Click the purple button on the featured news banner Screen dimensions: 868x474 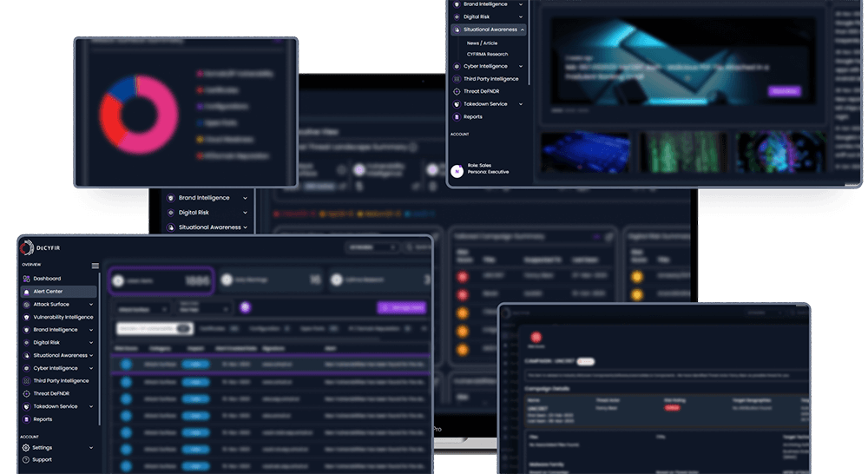click(x=784, y=91)
